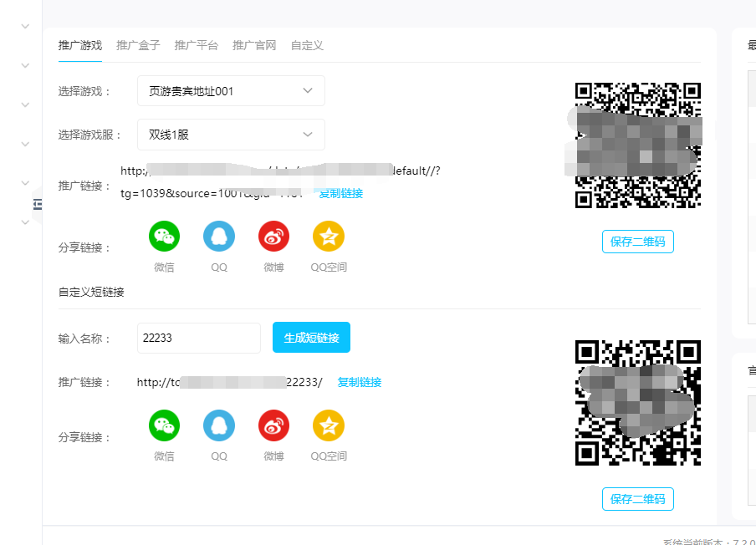This screenshot has height=545, width=756.
Task: Click Weibo icon under custom short link
Action: pyautogui.click(x=273, y=425)
